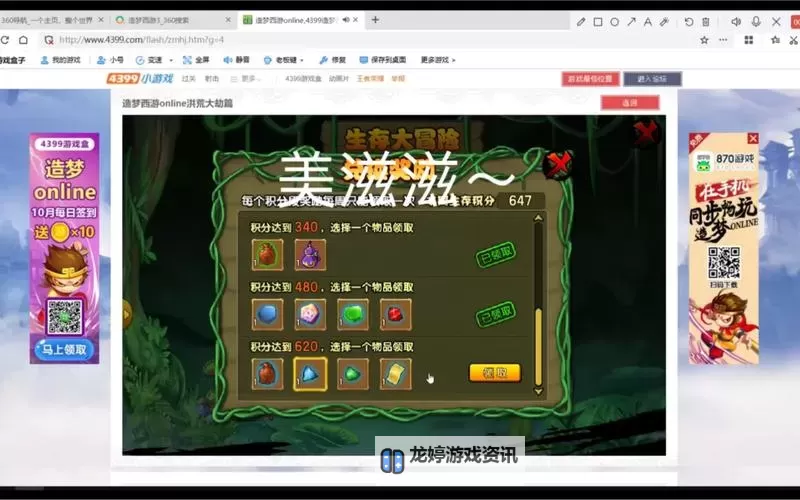Expand the 更多游戏 dropdown
This screenshot has height=500, width=800.
438,60
